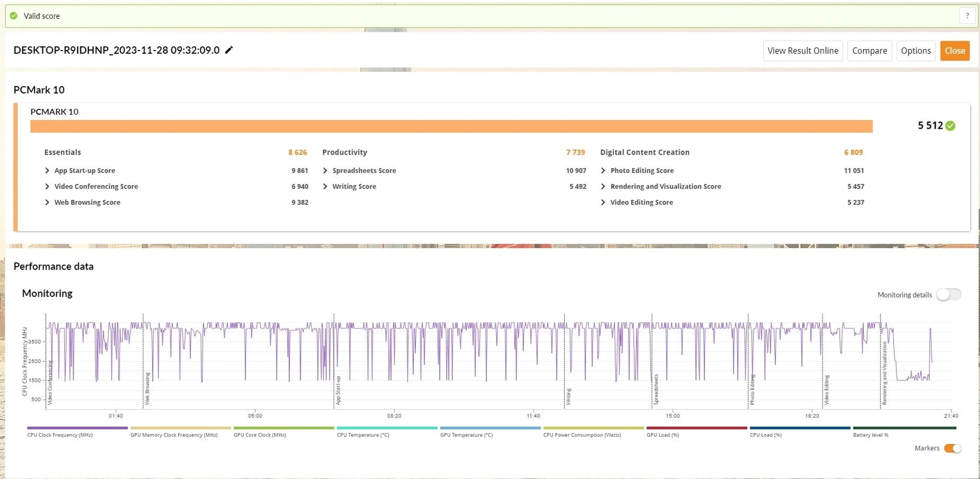Click Video Editing value 5 237

click(855, 202)
